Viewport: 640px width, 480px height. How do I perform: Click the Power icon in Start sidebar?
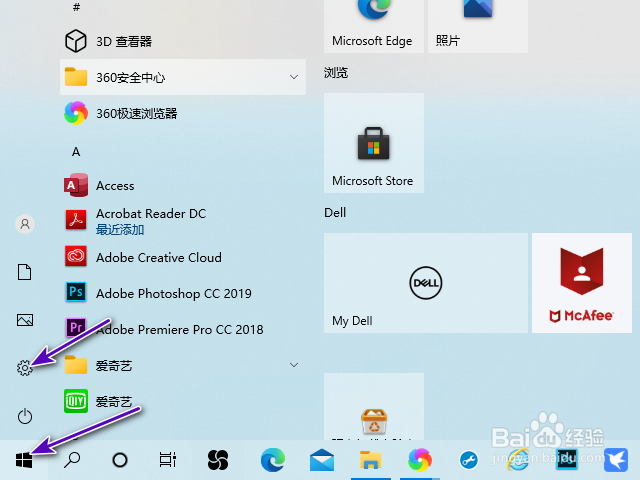pos(25,416)
